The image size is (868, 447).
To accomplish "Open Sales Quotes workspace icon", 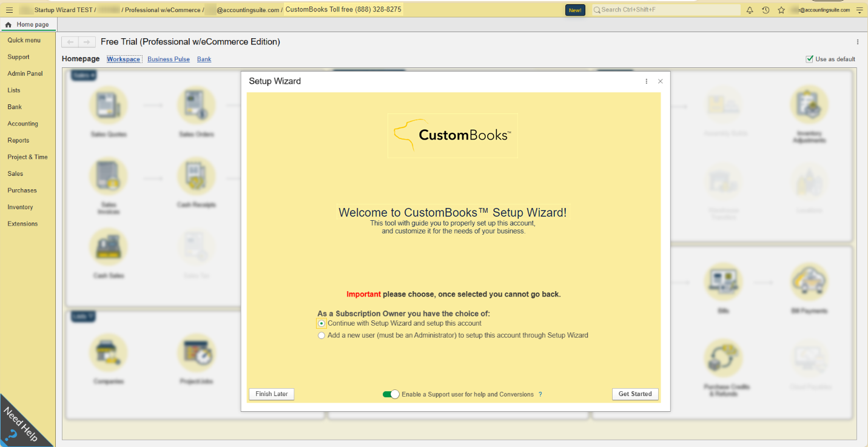I will click(x=109, y=106).
